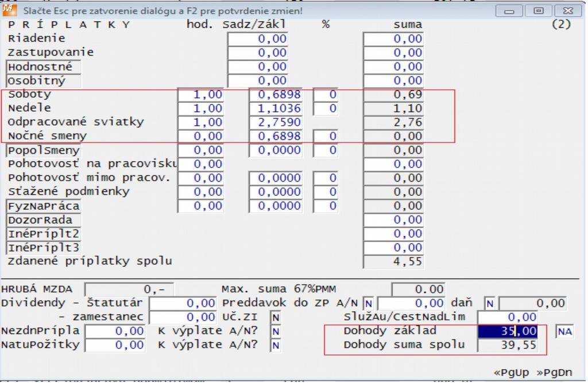The image size is (588, 383).
Task: Click the PopolSmeny rate field
Action: pos(276,150)
